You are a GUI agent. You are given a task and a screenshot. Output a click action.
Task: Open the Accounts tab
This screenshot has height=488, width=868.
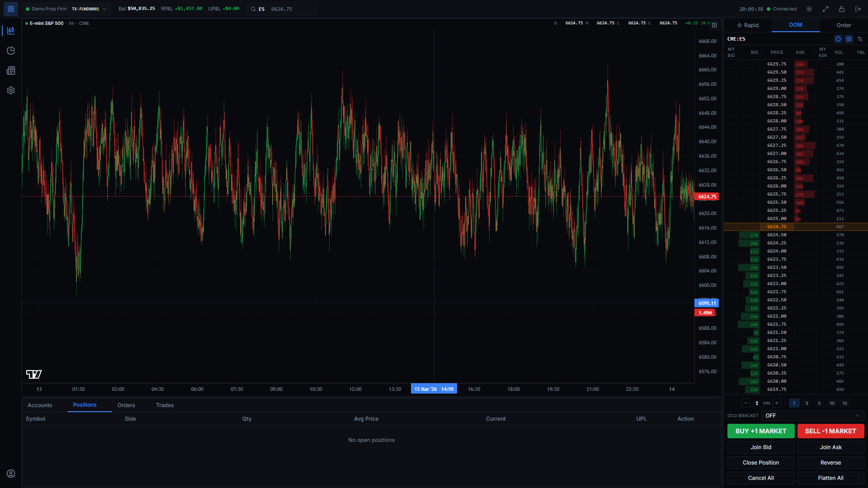(40, 405)
